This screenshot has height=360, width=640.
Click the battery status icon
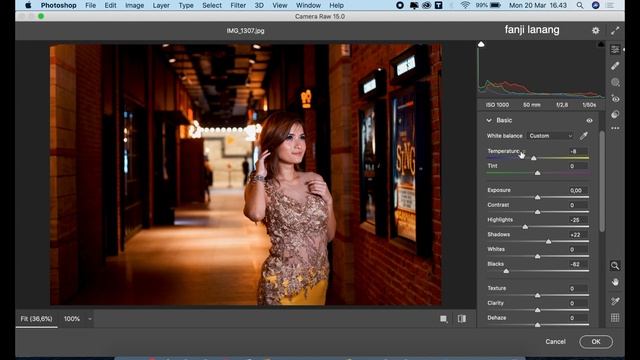pos(495,5)
